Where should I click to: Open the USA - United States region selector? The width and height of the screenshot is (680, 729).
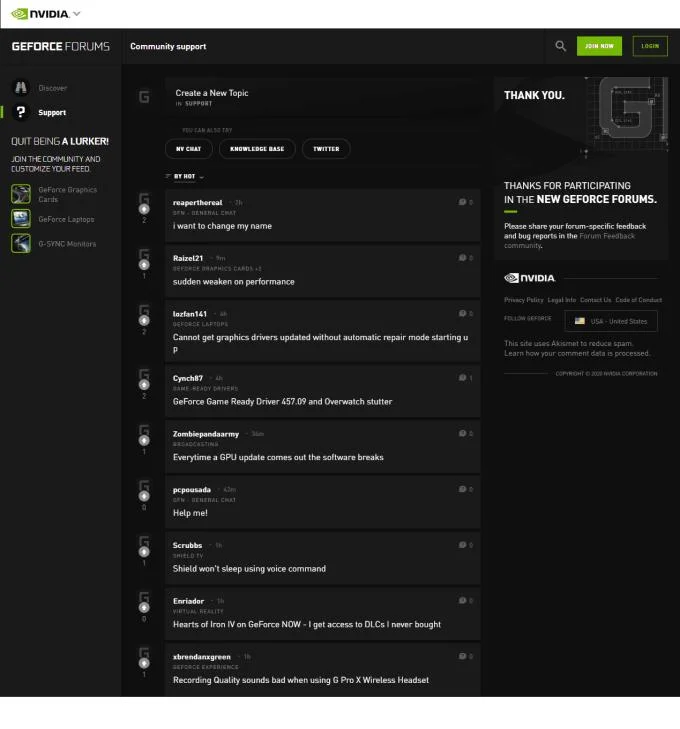[611, 321]
